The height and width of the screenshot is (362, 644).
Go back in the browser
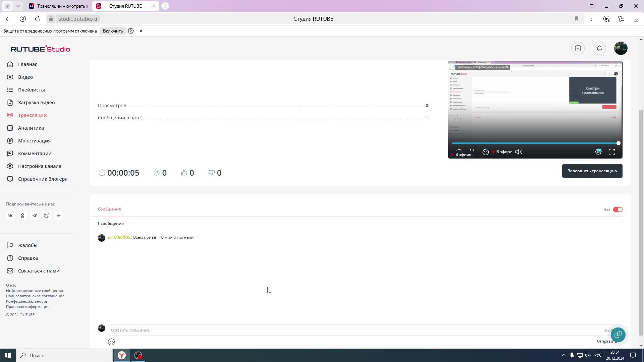pyautogui.click(x=8, y=19)
